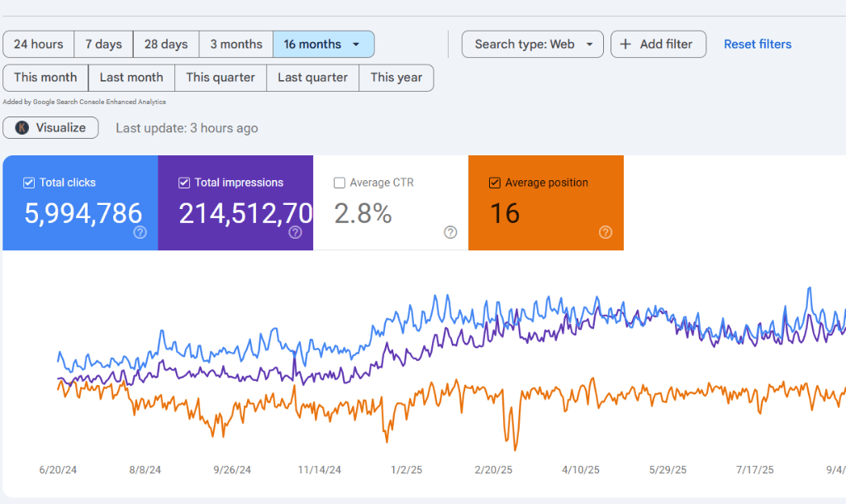The height and width of the screenshot is (504, 846).
Task: Click the Visualize button
Action: coord(50,127)
